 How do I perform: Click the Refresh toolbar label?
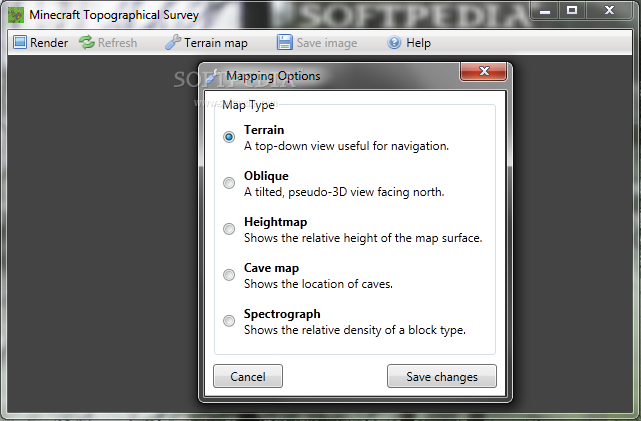tap(118, 43)
